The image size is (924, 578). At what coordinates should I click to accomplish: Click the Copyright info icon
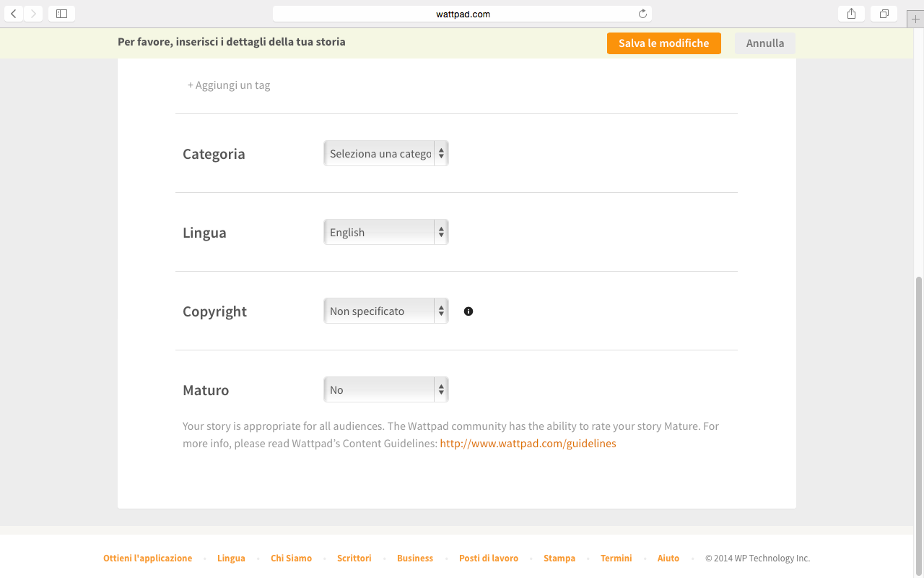468,311
